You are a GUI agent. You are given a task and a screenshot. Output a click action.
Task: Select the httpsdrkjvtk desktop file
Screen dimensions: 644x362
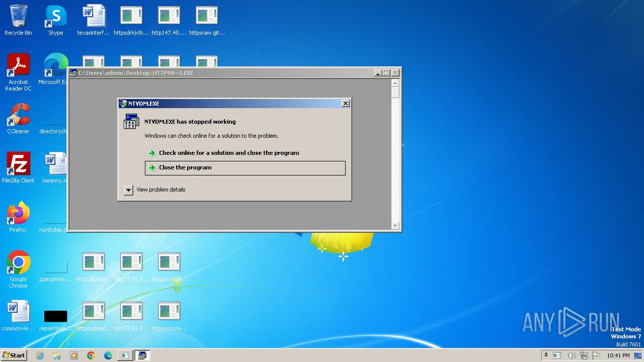131,20
